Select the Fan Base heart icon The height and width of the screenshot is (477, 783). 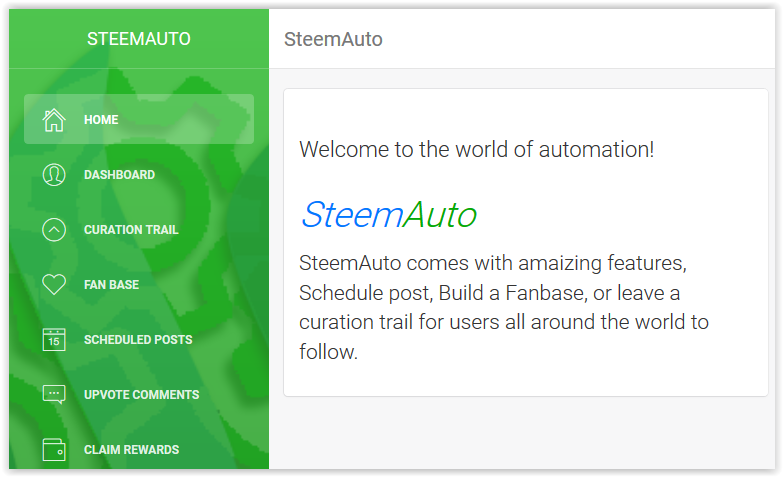pos(54,284)
